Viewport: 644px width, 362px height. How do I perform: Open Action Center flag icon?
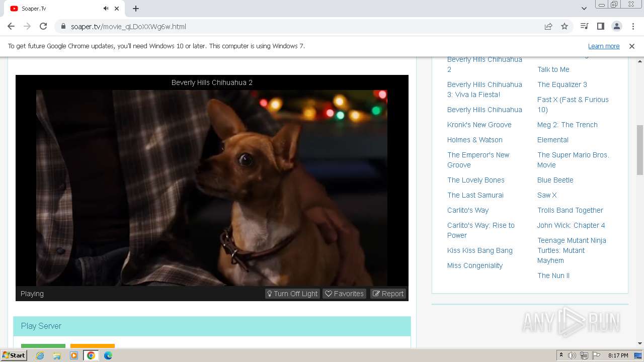(x=596, y=355)
